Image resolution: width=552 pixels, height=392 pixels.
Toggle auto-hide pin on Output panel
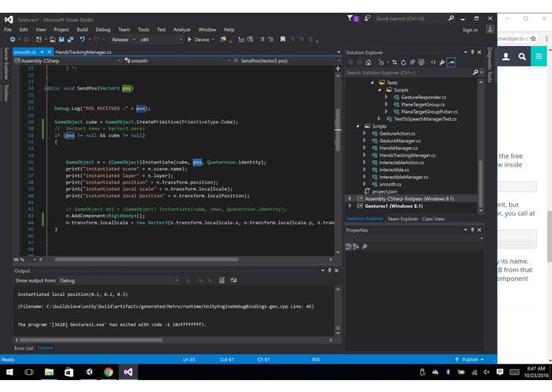(330, 271)
